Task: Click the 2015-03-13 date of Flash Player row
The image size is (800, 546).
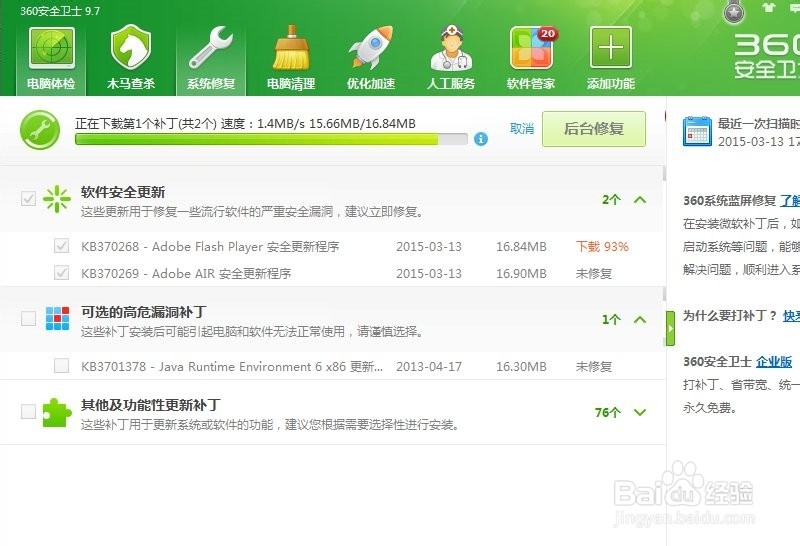Action: [x=429, y=246]
